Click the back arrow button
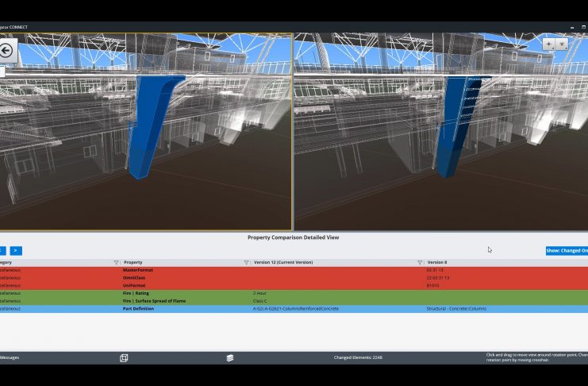 [x=6, y=51]
